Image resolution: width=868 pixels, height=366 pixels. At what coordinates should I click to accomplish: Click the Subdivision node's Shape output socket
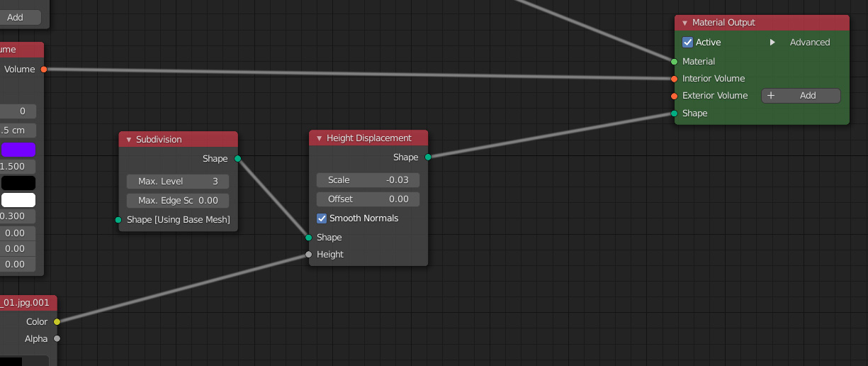point(237,158)
